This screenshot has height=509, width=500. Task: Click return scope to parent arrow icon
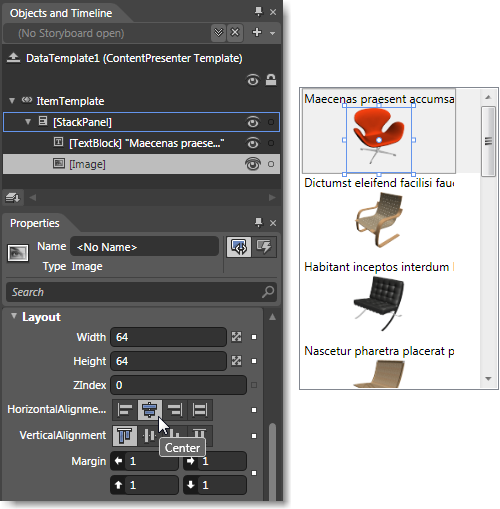13,58
